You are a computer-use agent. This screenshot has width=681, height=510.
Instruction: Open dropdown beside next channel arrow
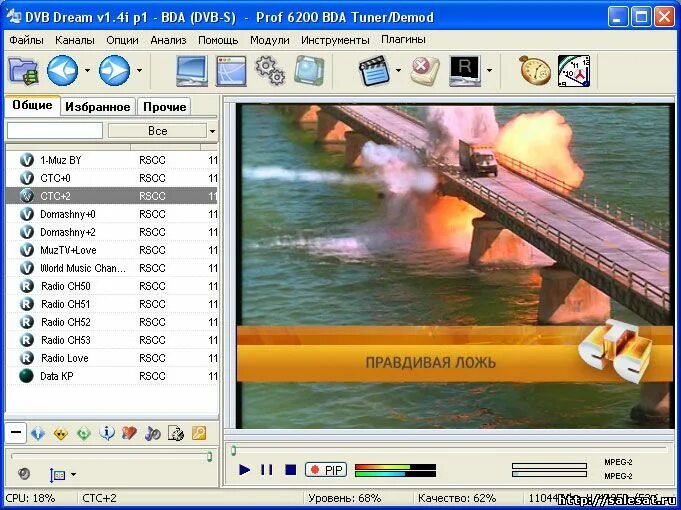[x=139, y=70]
